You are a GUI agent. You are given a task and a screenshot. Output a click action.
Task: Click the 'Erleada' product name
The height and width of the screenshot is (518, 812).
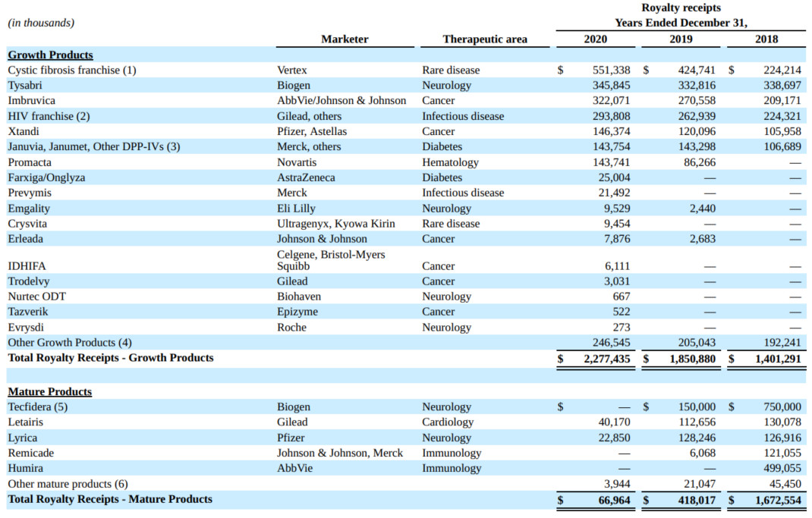pyautogui.click(x=25, y=239)
